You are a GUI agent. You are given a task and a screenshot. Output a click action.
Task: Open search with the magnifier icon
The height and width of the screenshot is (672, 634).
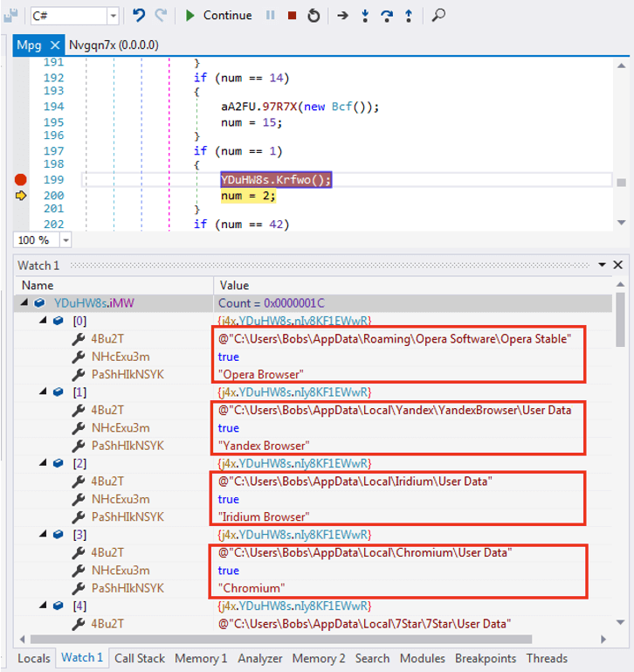pyautogui.click(x=438, y=16)
